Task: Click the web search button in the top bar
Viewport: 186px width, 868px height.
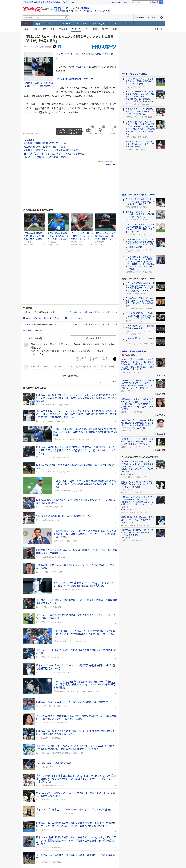Action: point(161,2)
